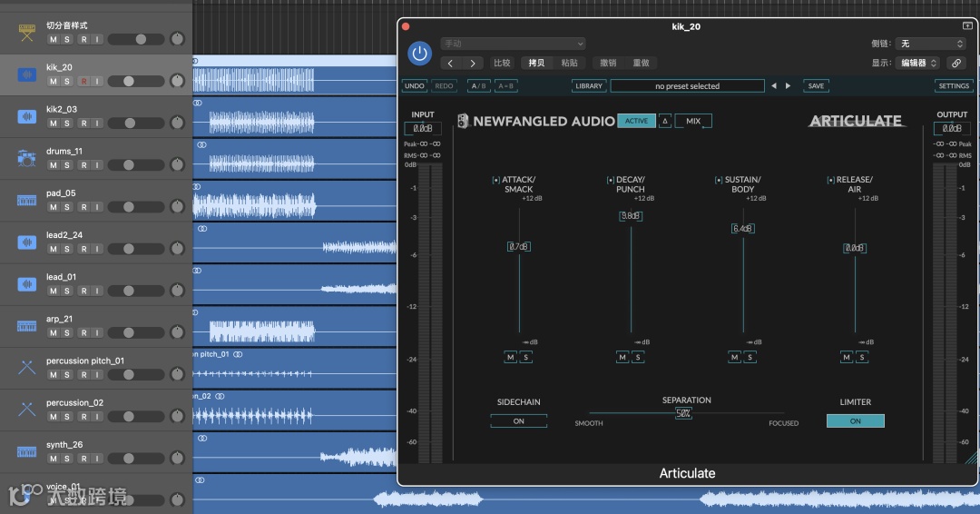Image resolution: width=980 pixels, height=514 pixels.
Task: Click the Decay/Punch 9.8dB slider handle
Action: pos(631,216)
